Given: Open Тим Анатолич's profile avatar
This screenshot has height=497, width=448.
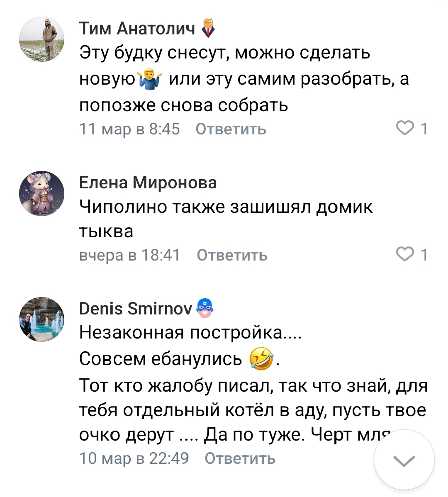Looking at the screenshot, I should tap(42, 39).
